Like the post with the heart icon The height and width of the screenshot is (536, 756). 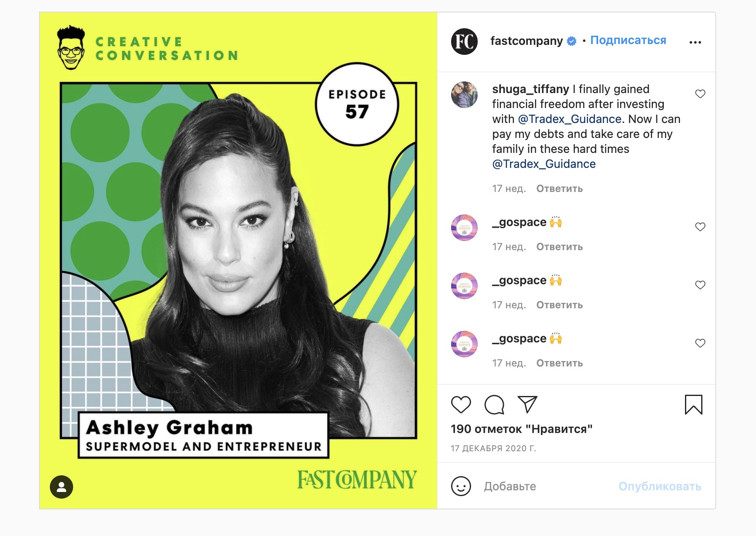point(461,405)
